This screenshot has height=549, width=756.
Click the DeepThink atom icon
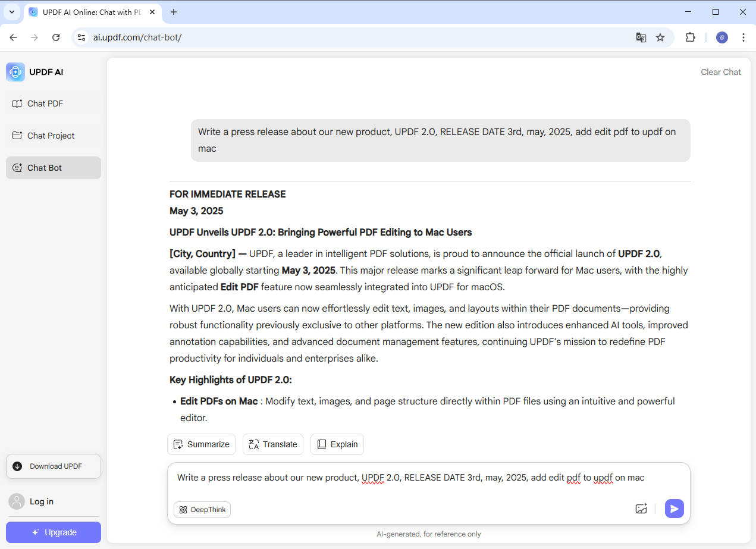click(183, 510)
